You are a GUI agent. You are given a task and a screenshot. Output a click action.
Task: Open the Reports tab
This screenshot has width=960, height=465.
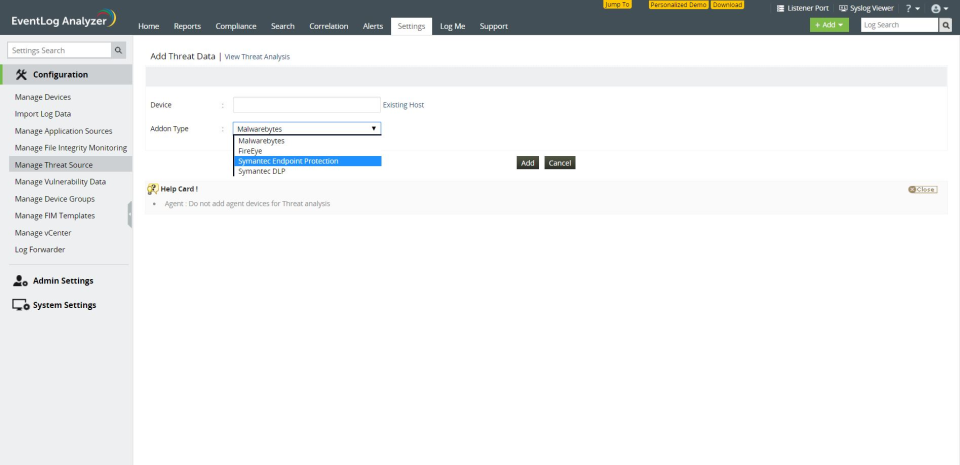(x=187, y=26)
